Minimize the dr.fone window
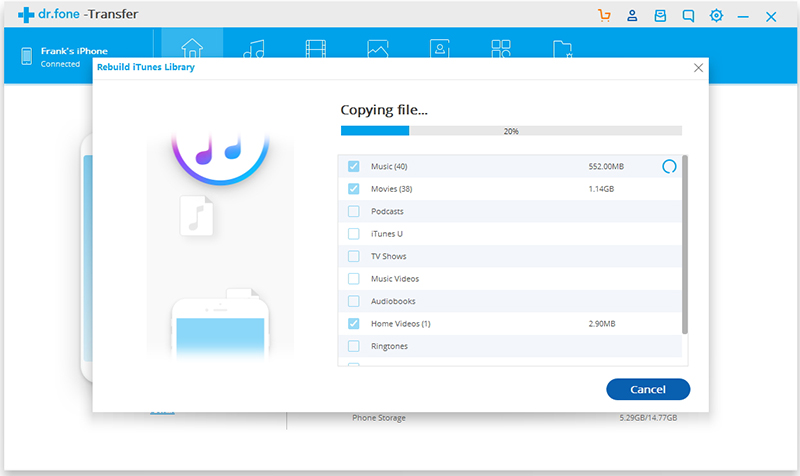Viewport: 800px width, 476px height. (x=743, y=17)
